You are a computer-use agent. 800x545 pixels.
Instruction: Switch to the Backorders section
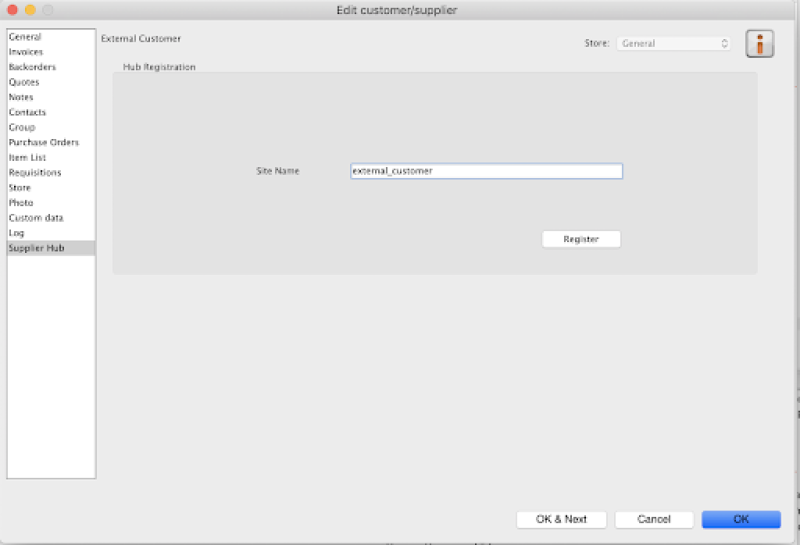pyautogui.click(x=32, y=67)
